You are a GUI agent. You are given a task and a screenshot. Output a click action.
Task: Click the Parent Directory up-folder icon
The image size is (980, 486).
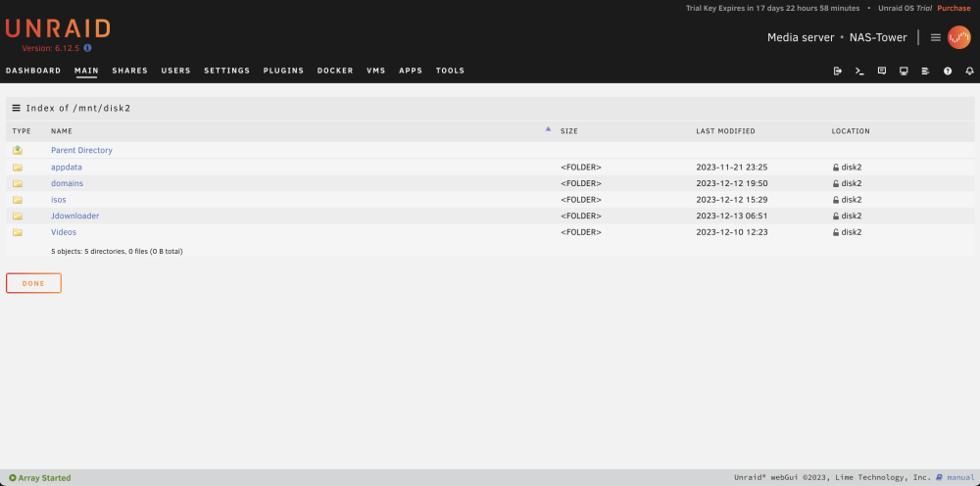pos(18,150)
